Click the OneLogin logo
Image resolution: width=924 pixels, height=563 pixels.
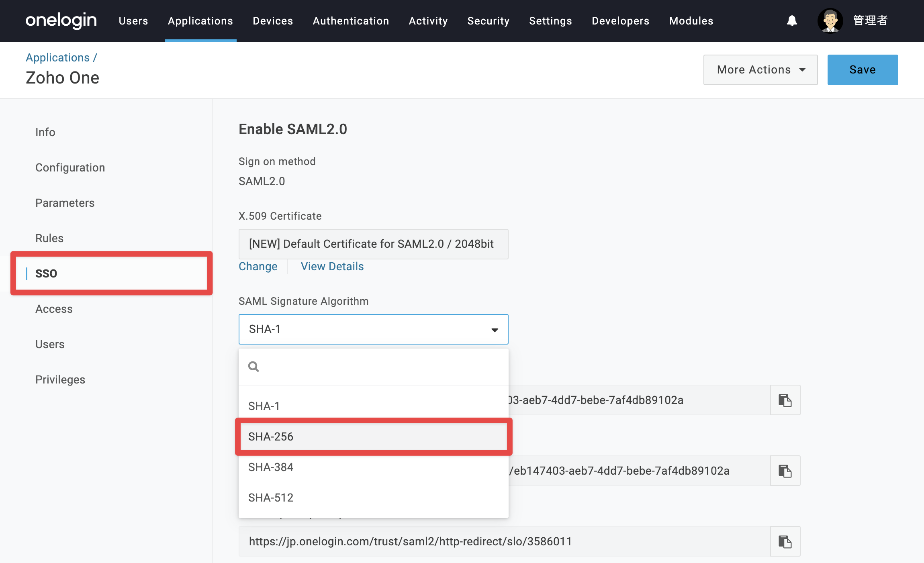[x=61, y=20]
